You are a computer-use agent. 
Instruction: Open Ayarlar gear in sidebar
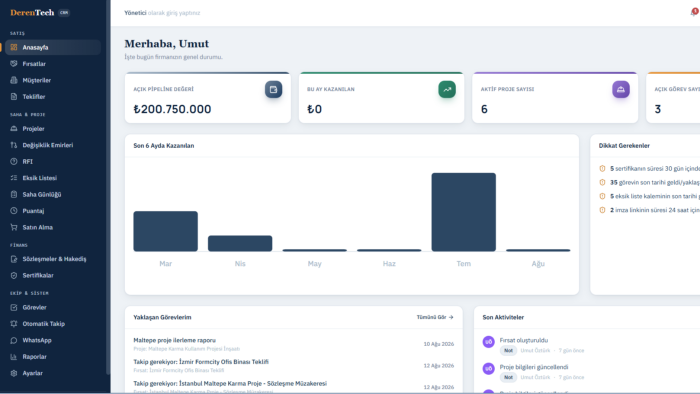pos(14,373)
